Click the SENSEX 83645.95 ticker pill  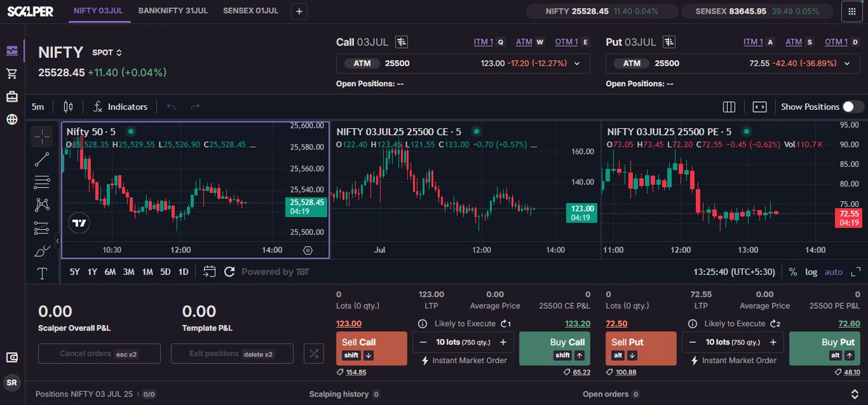[x=756, y=11]
